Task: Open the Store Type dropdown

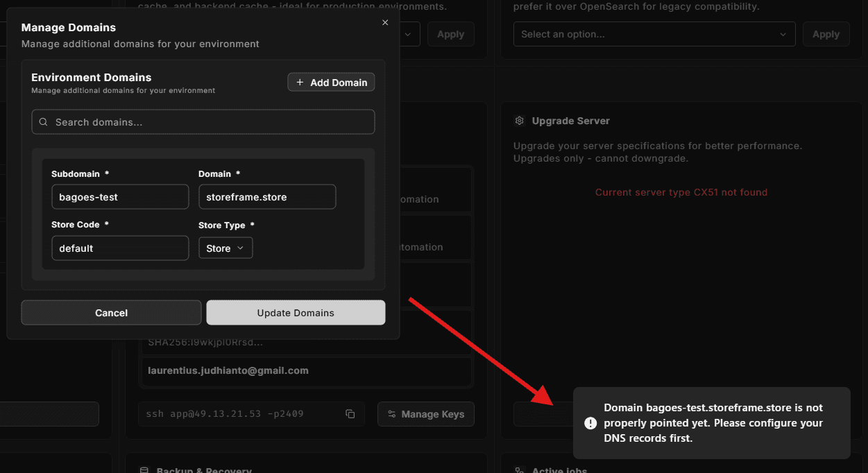Action: click(225, 248)
